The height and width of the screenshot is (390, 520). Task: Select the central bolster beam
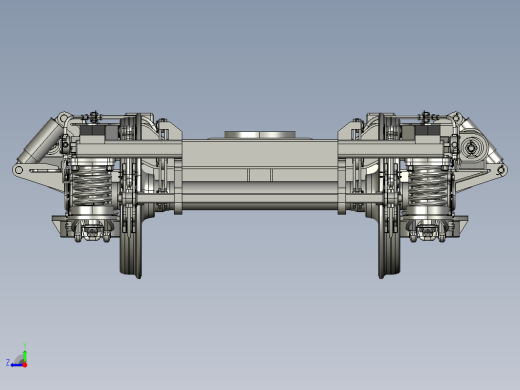coord(260,153)
